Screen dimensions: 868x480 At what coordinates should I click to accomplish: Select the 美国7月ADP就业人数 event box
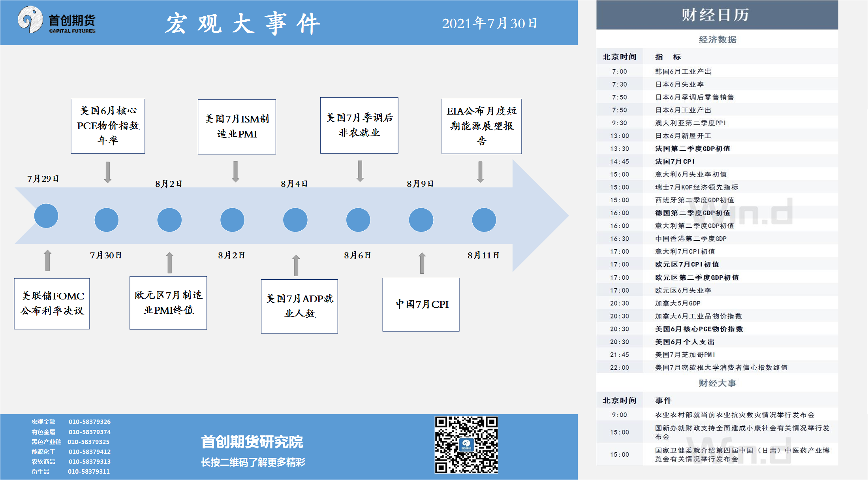pos(299,306)
